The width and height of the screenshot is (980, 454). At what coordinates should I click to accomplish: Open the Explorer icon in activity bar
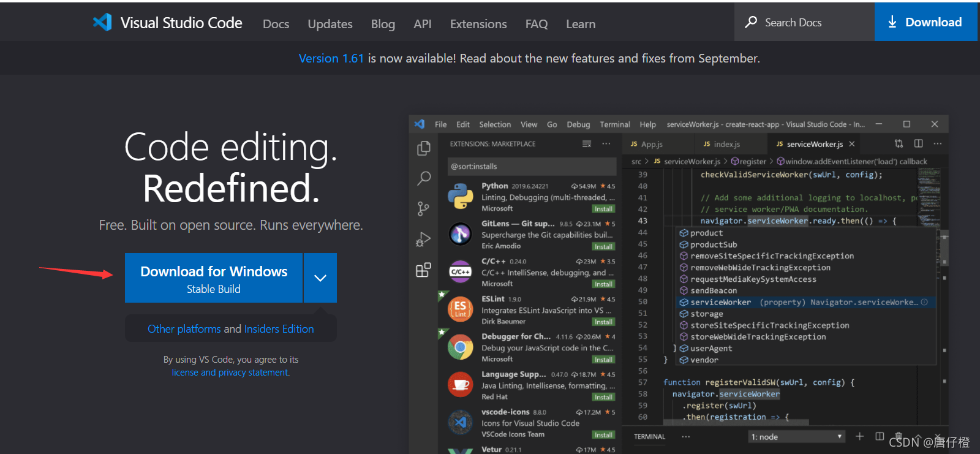[423, 148]
